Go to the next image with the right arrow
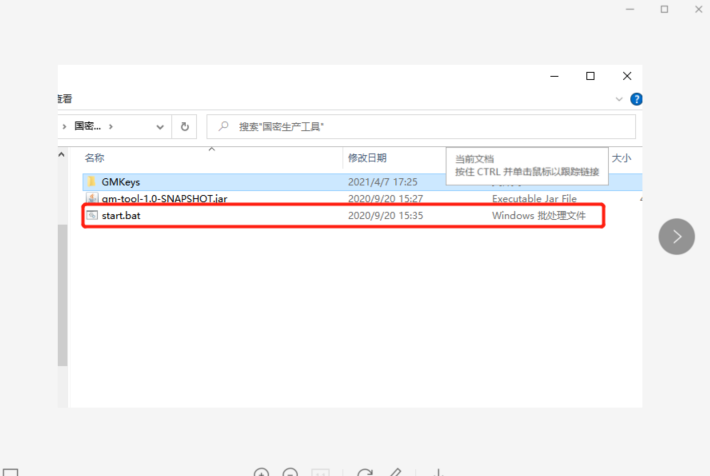710x476 pixels. click(676, 236)
